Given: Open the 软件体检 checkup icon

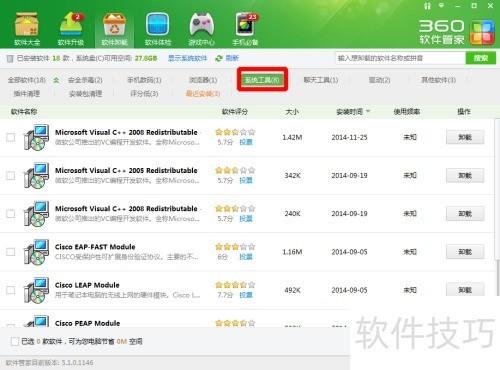Looking at the screenshot, I should click(x=158, y=29).
